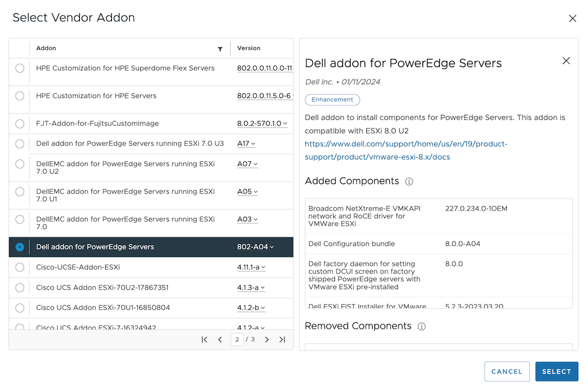Click info icon beside Added Components
The image size is (588, 389).
coord(409,181)
